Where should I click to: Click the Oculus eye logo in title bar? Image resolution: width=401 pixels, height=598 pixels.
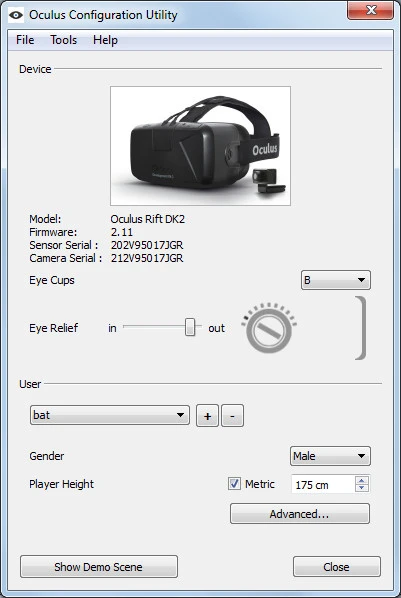pos(16,15)
